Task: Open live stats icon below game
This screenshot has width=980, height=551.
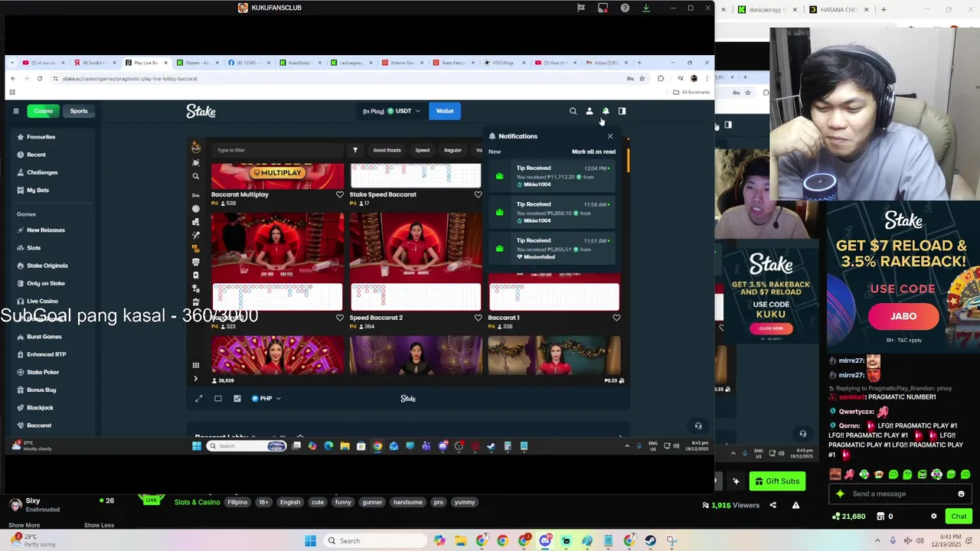Action: [237, 399]
